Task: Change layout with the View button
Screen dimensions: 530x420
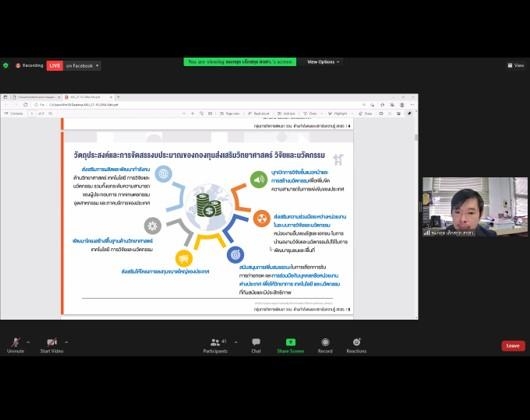Action: point(516,65)
